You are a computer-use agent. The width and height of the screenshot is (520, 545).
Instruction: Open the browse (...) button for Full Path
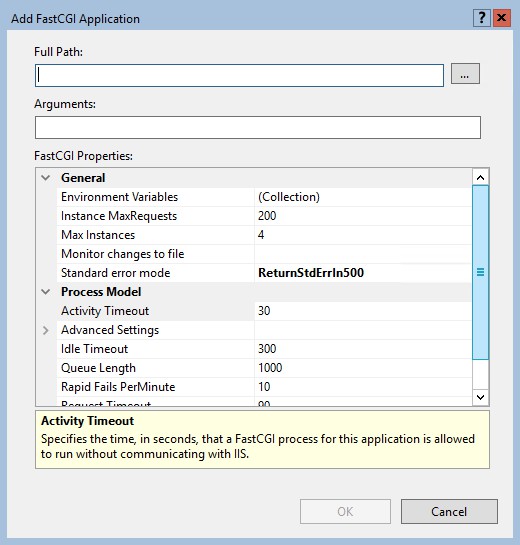(465, 74)
